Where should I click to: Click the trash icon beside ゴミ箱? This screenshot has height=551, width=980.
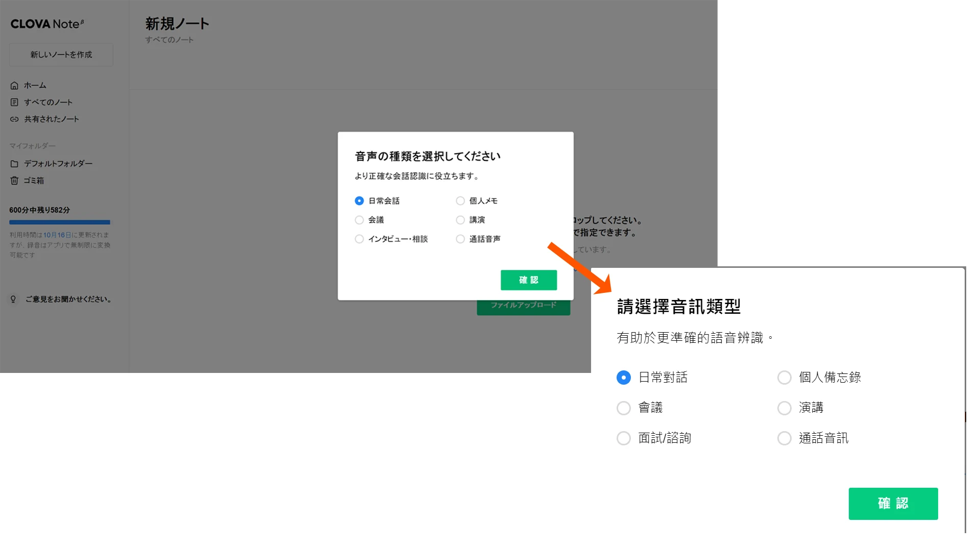tap(14, 181)
